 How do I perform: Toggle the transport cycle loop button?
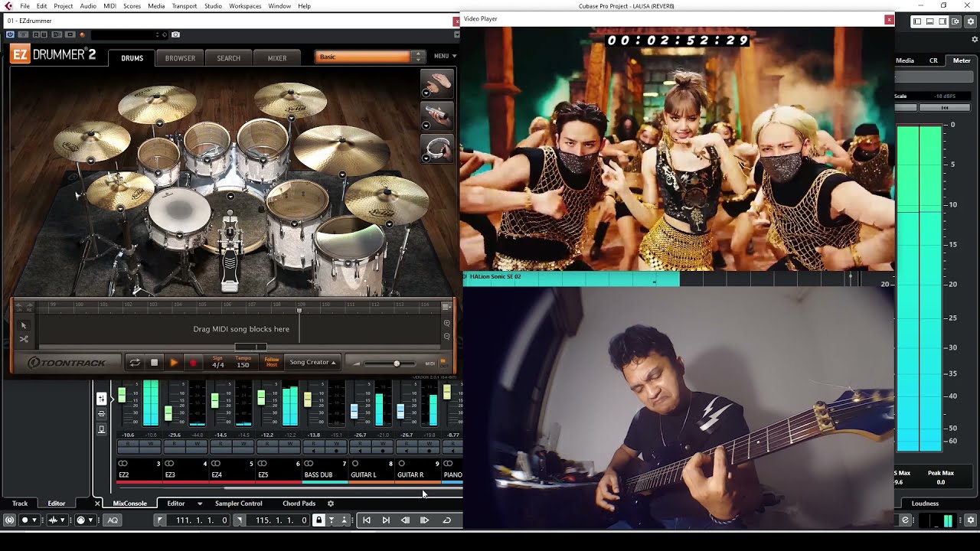[447, 520]
